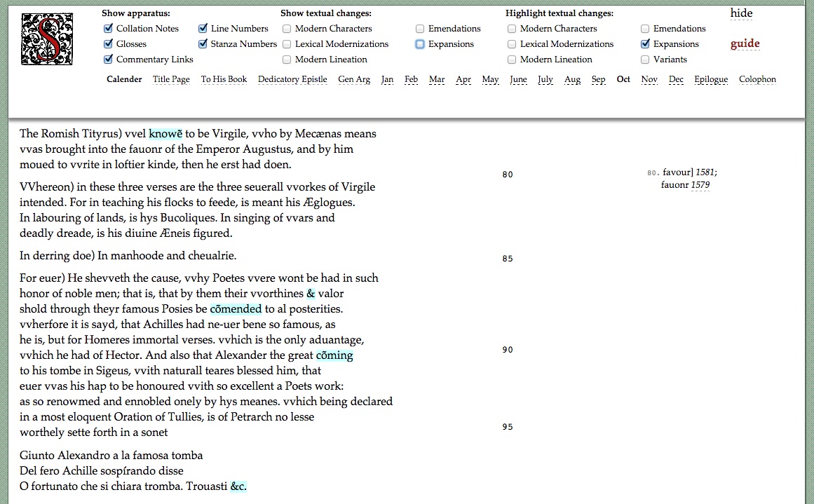Open the guide link
This screenshot has width=814, height=504.
[x=745, y=43]
